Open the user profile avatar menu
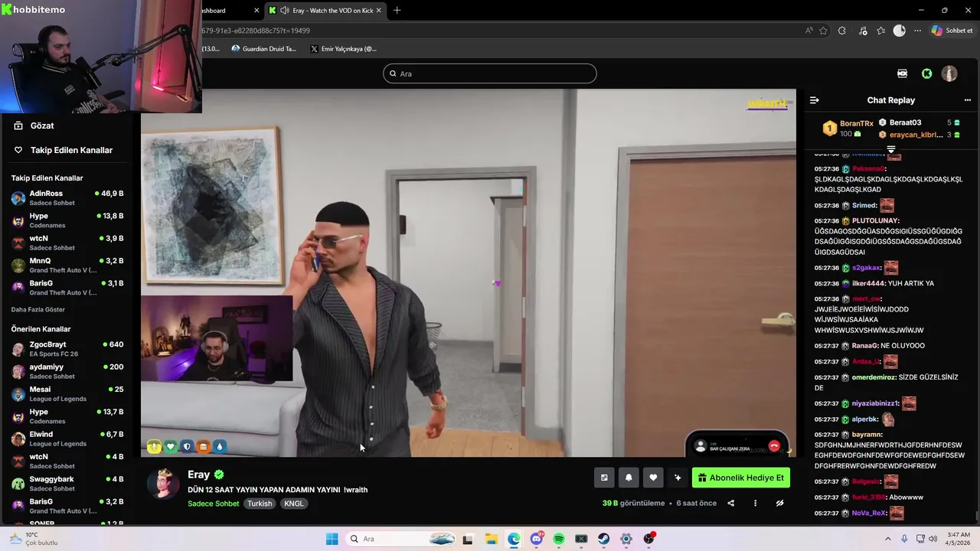Screen dimensions: 980x551 click(x=949, y=73)
